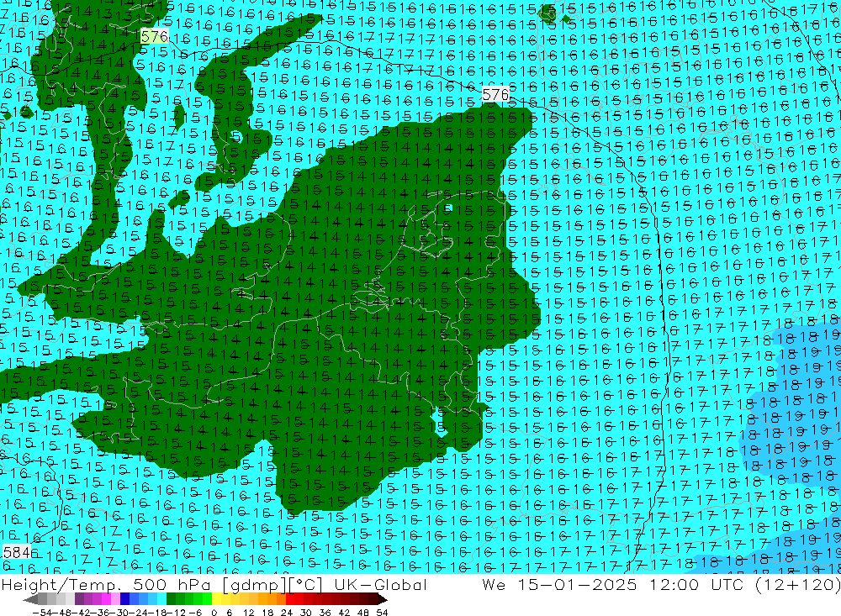Viewport: 841px width, 616px height.
Task: Pick the yellow legend swatch above 0
Action: tap(217, 599)
